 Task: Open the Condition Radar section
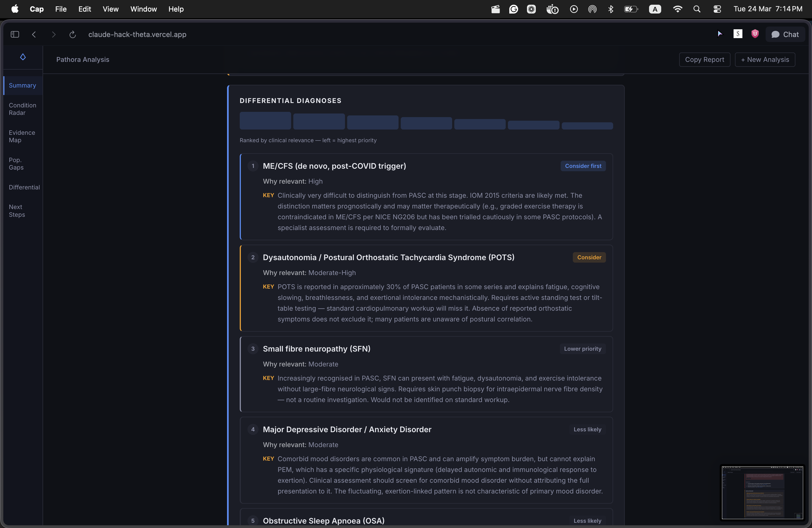pyautogui.click(x=22, y=109)
